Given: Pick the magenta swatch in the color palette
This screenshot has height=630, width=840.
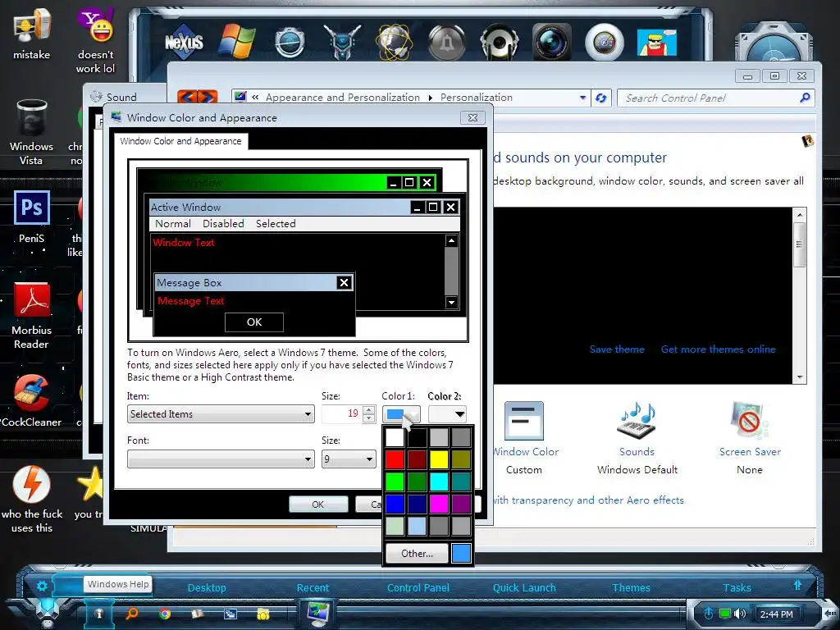Looking at the screenshot, I should [x=439, y=504].
